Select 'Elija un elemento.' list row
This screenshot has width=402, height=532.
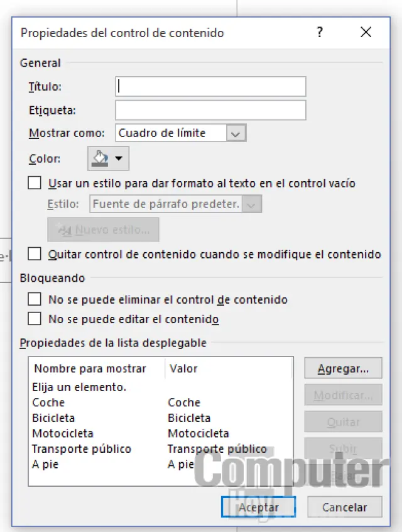[79, 387]
